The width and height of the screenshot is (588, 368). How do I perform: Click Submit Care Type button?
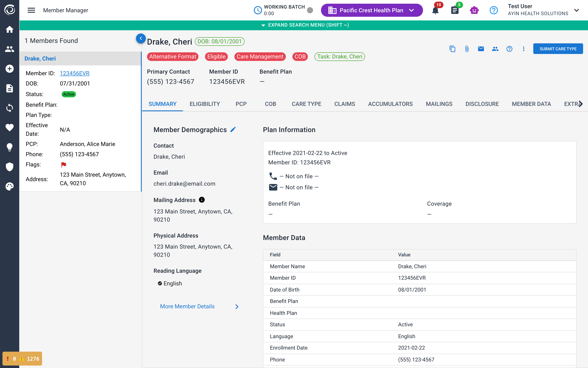[558, 49]
